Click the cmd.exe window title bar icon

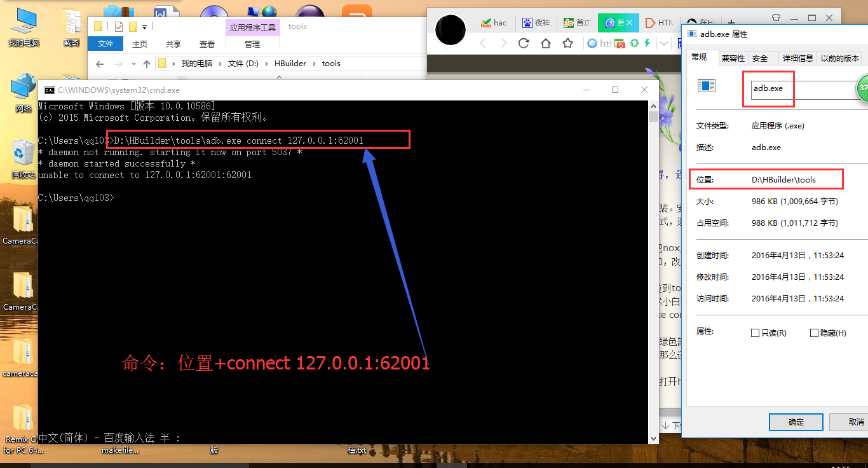(x=49, y=90)
